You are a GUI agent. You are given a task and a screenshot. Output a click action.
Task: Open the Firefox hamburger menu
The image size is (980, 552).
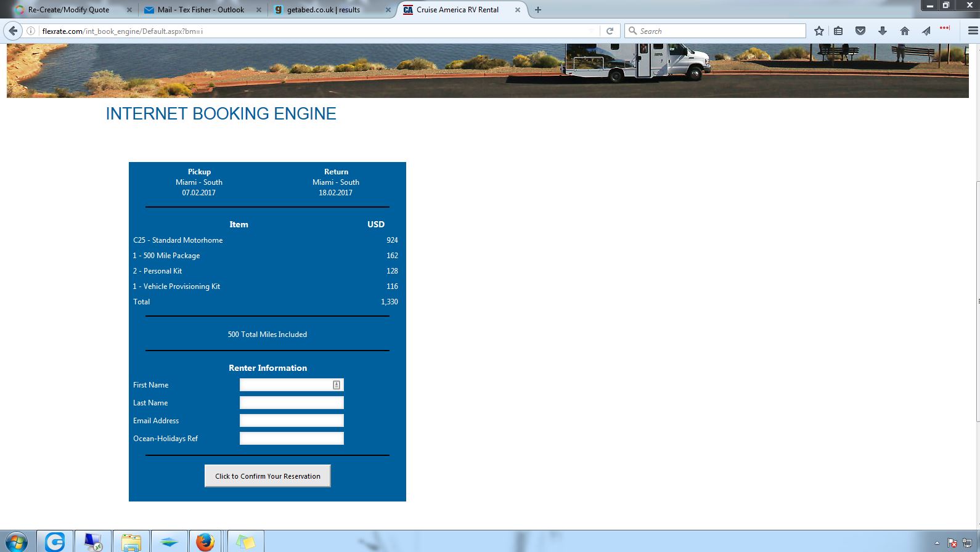(973, 31)
